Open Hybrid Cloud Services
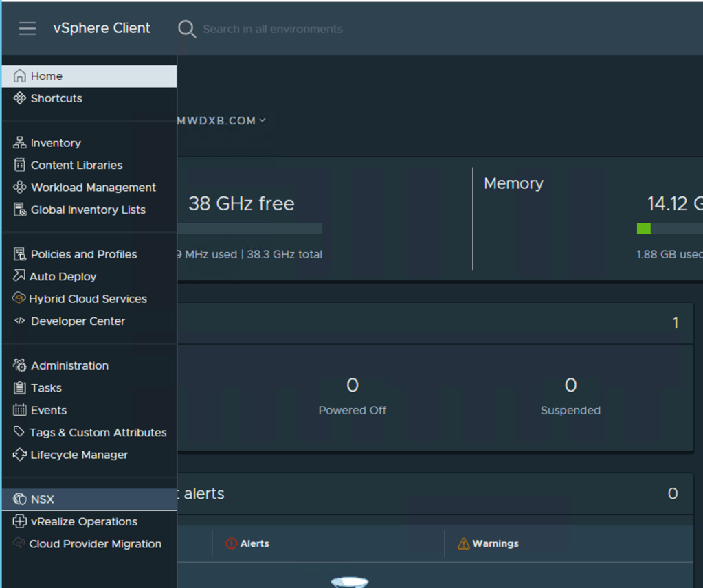The height and width of the screenshot is (588, 703). (88, 299)
